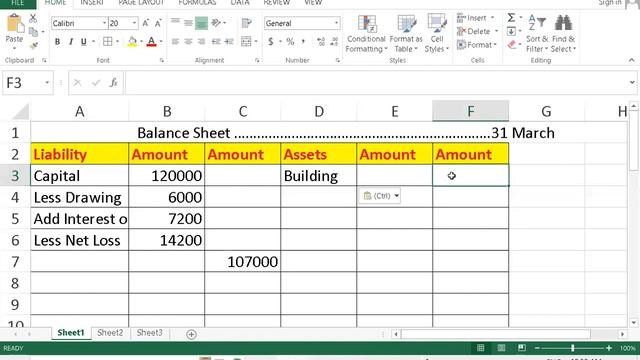
Task: Click the Clear eraser icon
Action: click(512, 45)
